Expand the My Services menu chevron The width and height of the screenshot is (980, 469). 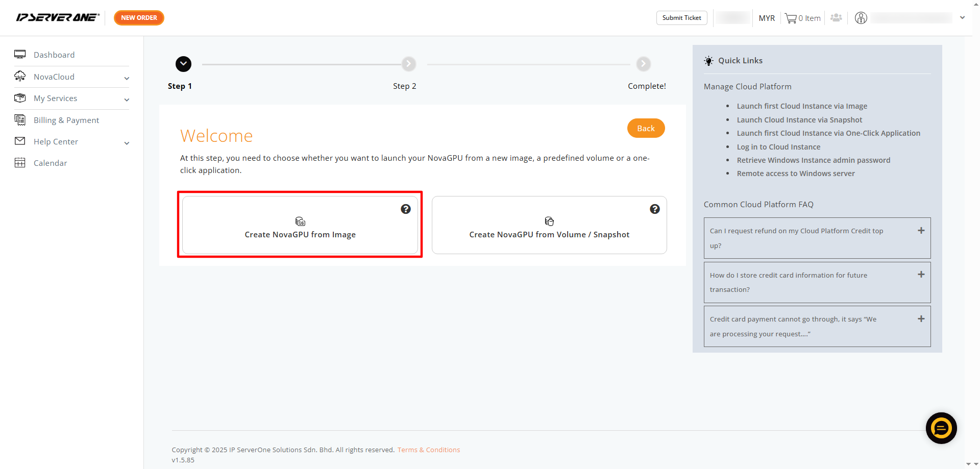pos(127,100)
